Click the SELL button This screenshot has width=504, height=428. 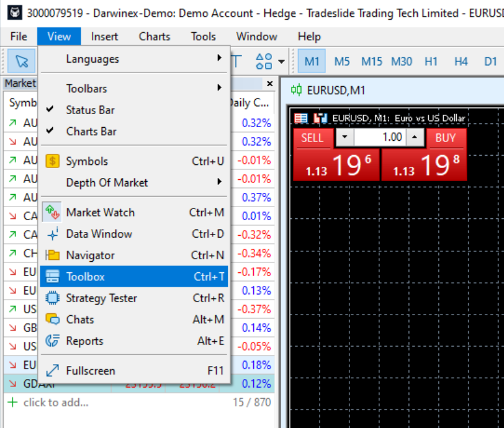(x=313, y=138)
